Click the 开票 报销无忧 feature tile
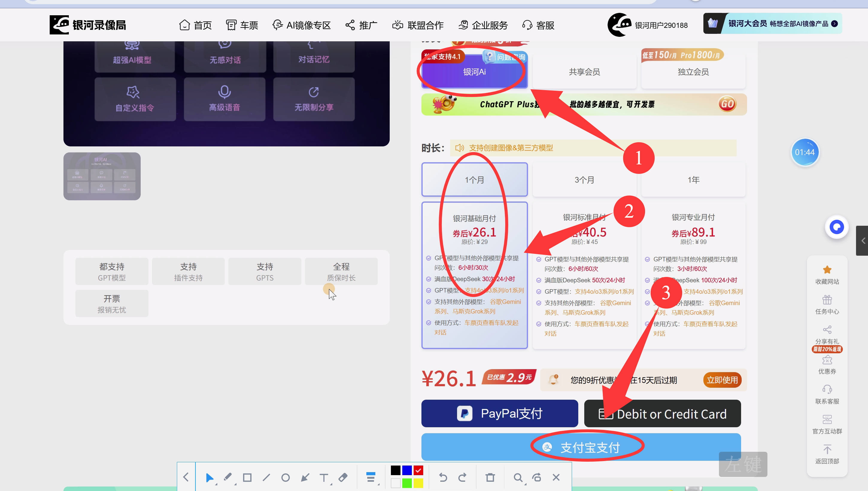This screenshot has height=491, width=868. point(112,304)
